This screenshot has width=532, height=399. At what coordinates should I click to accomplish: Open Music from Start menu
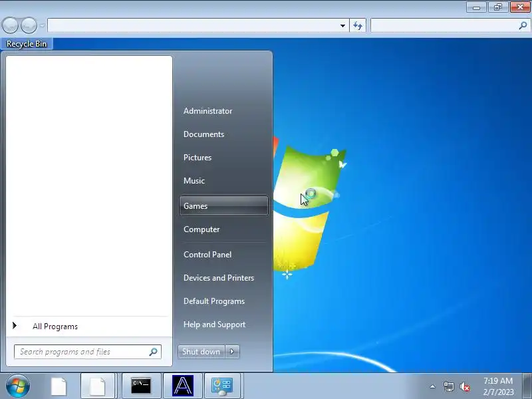click(194, 181)
